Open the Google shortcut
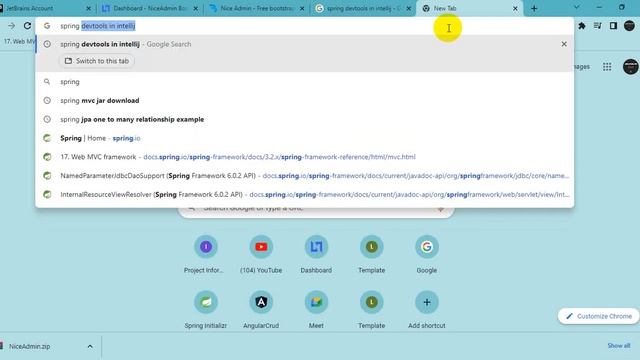Viewport: 640px width, 360px height. click(x=427, y=254)
